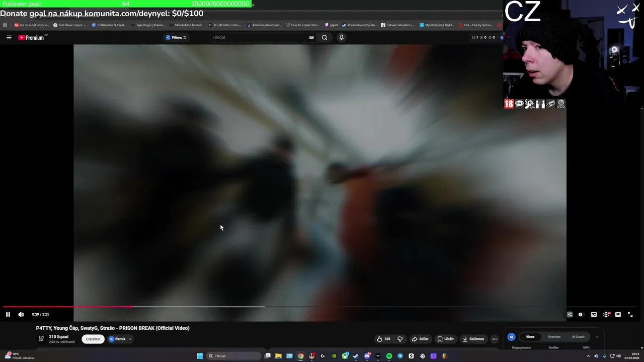Image resolution: width=644 pixels, height=362 pixels.
Task: Open bookmark 'Calorie Calculator'
Action: click(397, 25)
